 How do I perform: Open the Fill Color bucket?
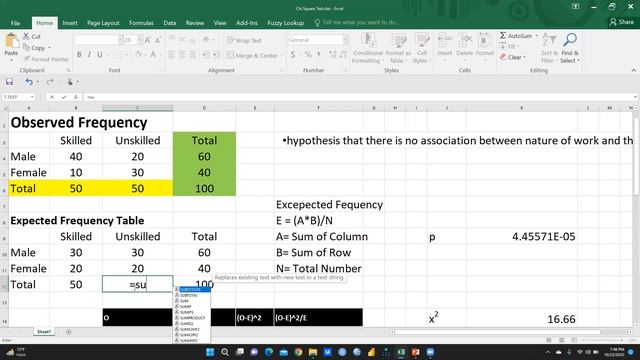click(138, 55)
